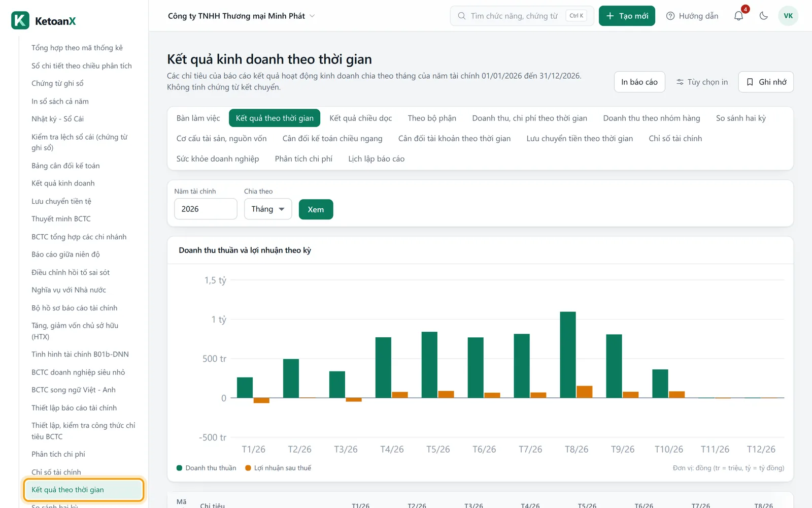The image size is (812, 508).
Task: Open Cân đối kế toán chiều ngang tab
Action: click(x=332, y=138)
